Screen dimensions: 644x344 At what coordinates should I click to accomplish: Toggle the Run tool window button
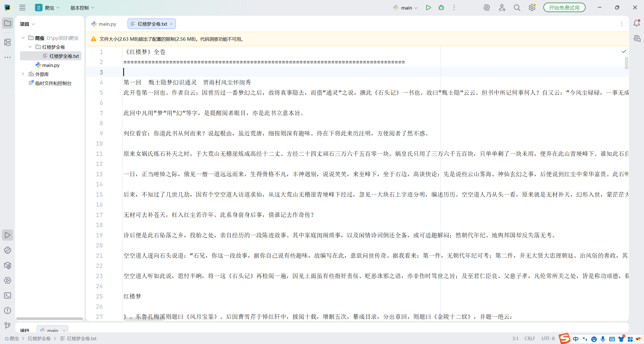click(x=8, y=235)
